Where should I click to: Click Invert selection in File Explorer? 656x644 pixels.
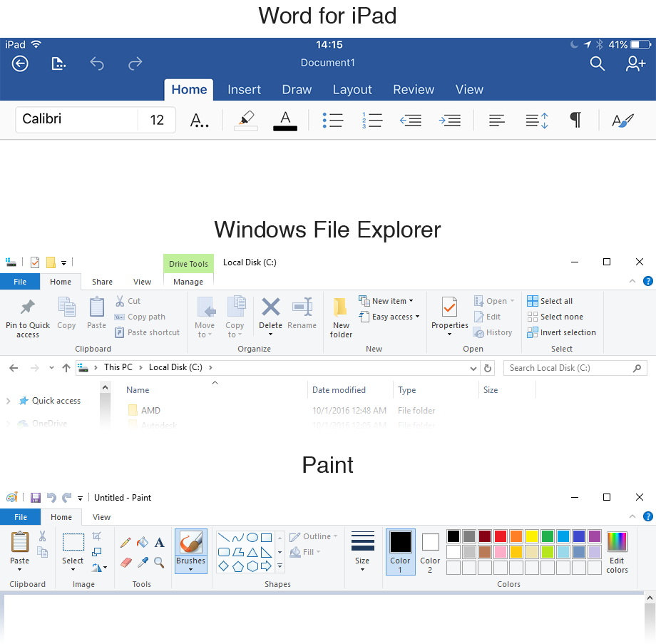pyautogui.click(x=561, y=332)
